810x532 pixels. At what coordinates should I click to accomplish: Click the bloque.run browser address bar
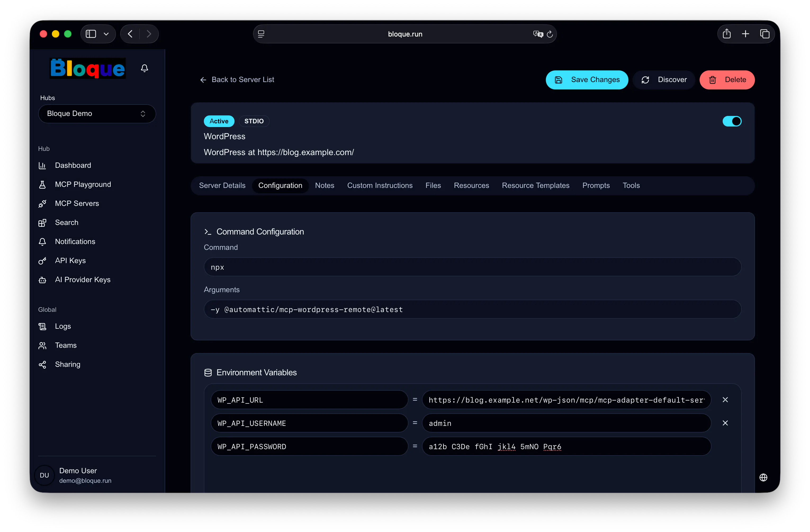pos(405,34)
